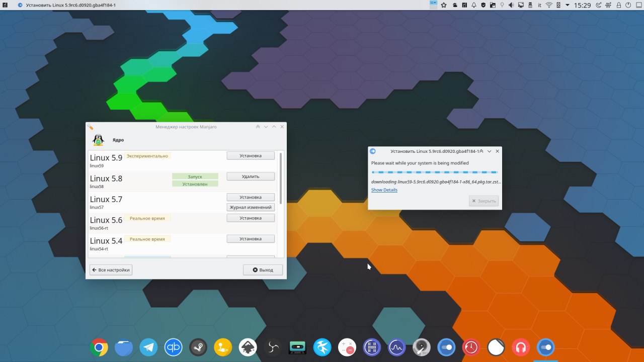Switch the 'it' keyboard layout indicator
Screen dimensions: 644x362
click(x=539, y=5)
